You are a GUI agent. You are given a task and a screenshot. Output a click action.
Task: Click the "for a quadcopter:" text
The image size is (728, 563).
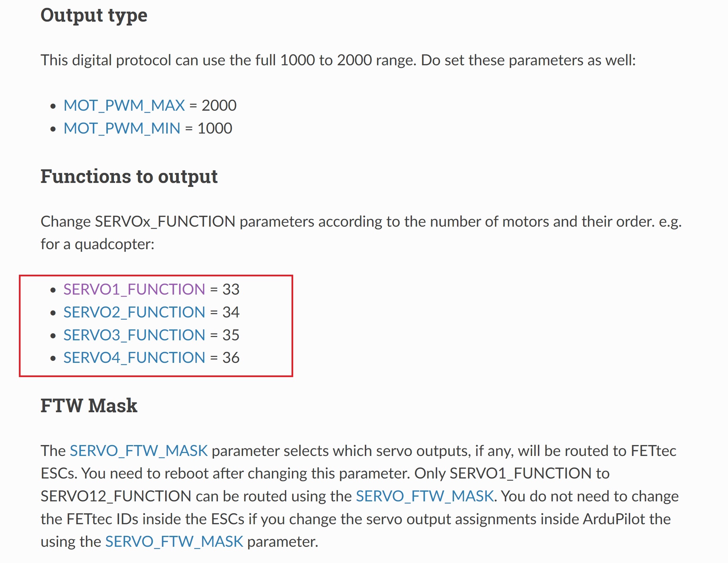coord(97,244)
